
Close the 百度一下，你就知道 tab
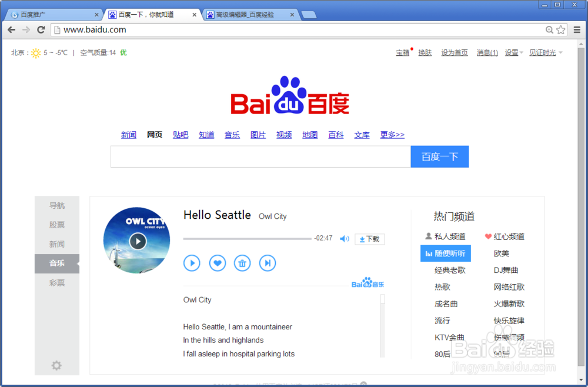tap(194, 15)
